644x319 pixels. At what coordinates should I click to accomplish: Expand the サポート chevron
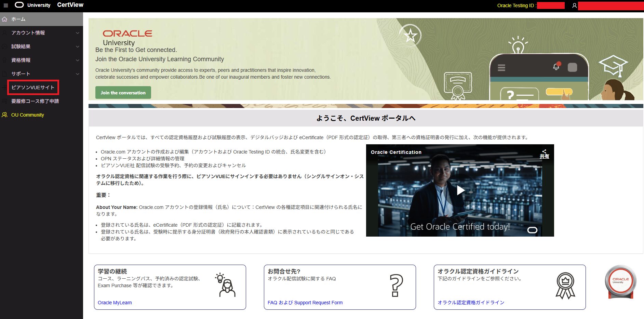[78, 74]
